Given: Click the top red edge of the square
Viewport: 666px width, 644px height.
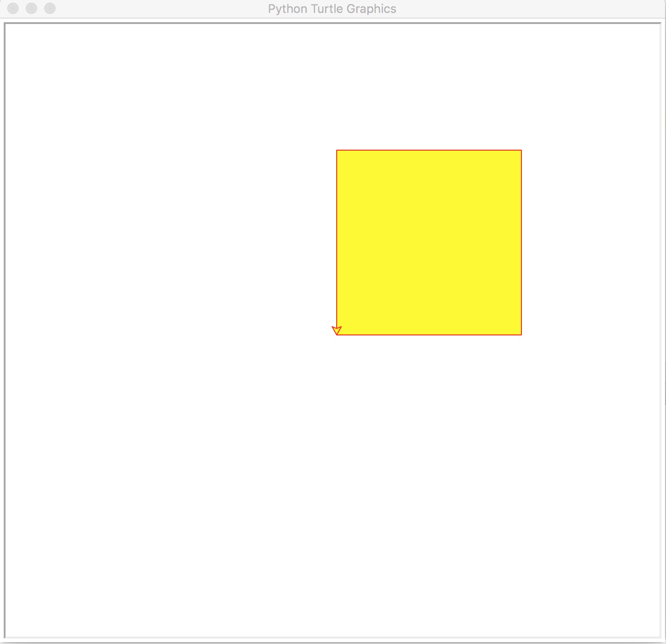Looking at the screenshot, I should [x=429, y=150].
